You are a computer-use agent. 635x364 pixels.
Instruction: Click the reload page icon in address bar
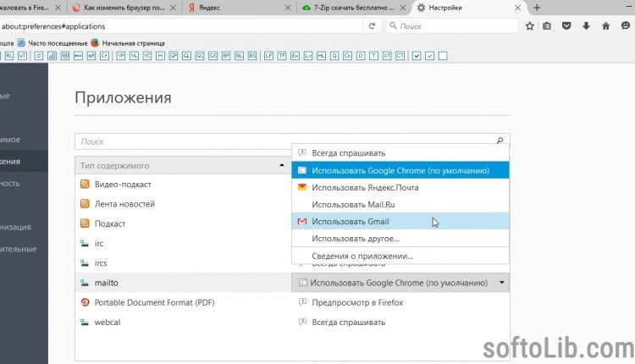pos(372,26)
